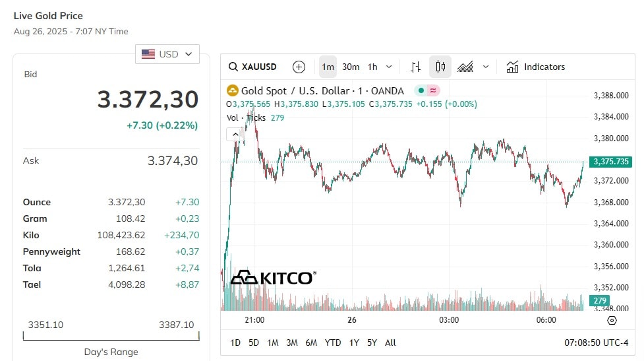The width and height of the screenshot is (644, 361).
Task: Open chart settings gear icon
Action: pyautogui.click(x=612, y=320)
